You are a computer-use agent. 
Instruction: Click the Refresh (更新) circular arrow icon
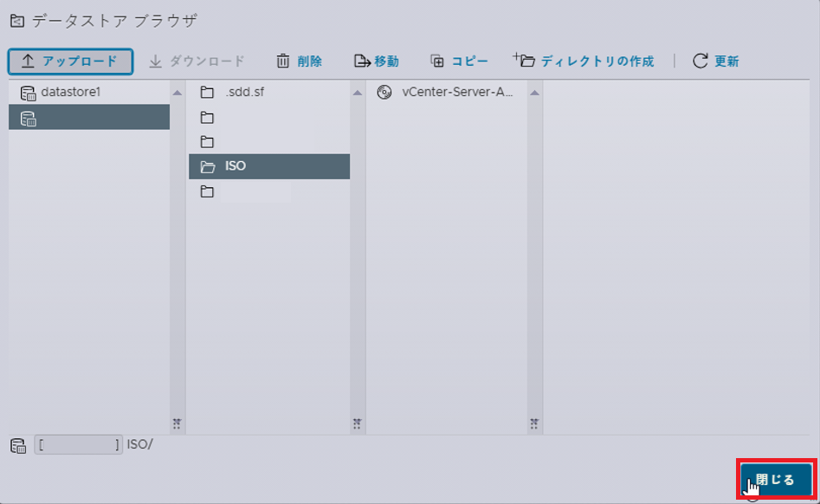pos(701,61)
